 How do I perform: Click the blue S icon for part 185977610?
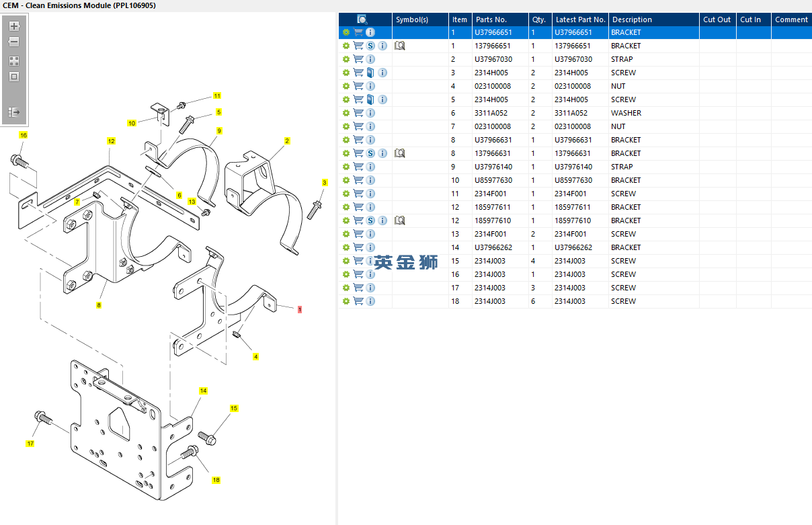[x=370, y=220]
